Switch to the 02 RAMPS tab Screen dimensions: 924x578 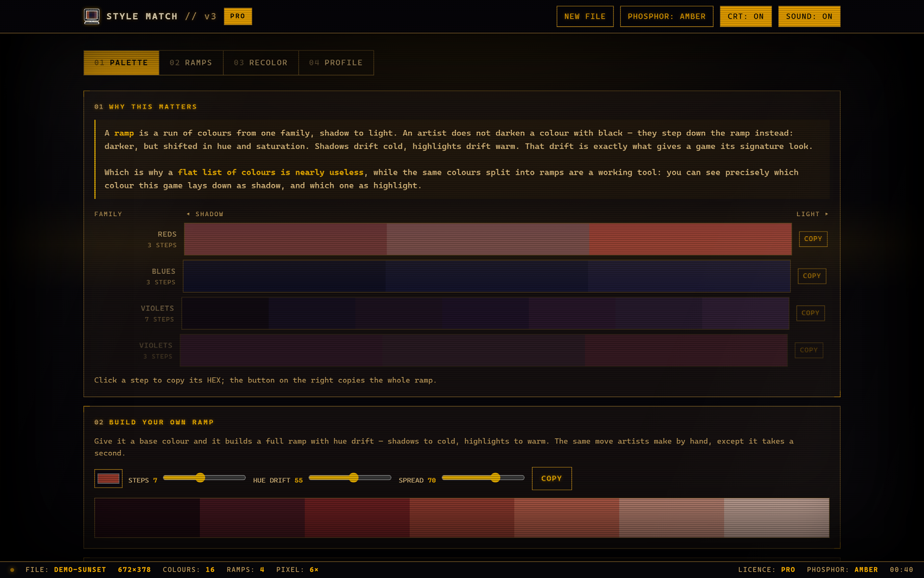point(191,63)
